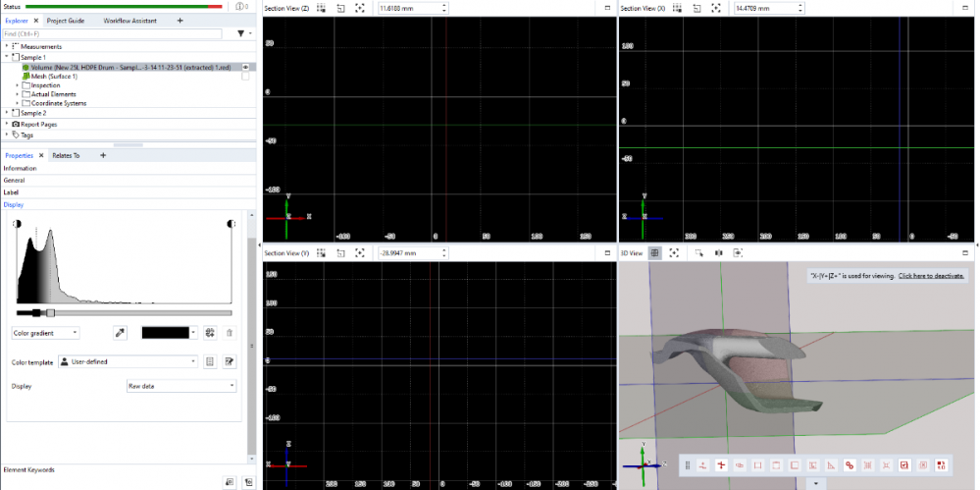The width and height of the screenshot is (980, 490).
Task: Collapse the Sample 1 tree node
Action: click(6, 57)
